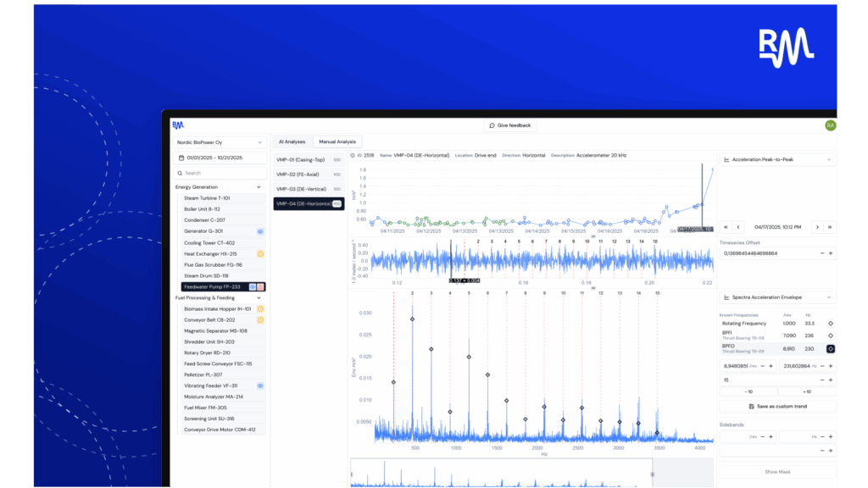
Task: Click the Save as custom trend button
Action: (x=778, y=407)
